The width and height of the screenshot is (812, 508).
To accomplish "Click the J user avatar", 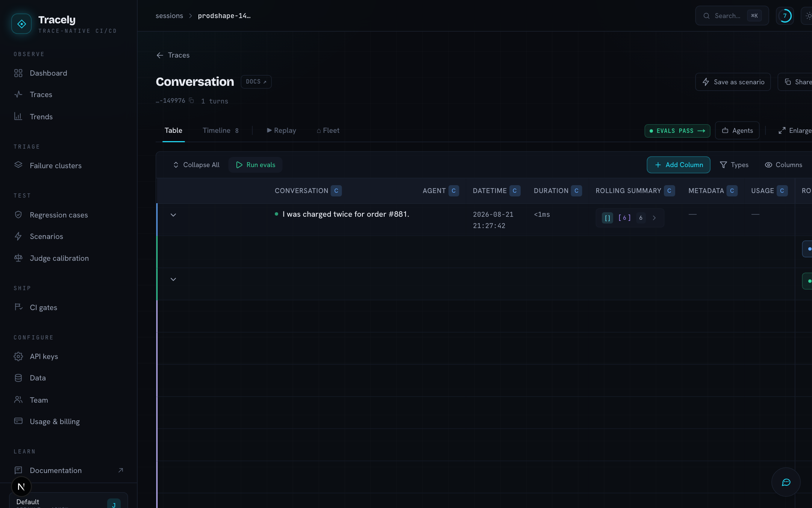I will (x=114, y=504).
